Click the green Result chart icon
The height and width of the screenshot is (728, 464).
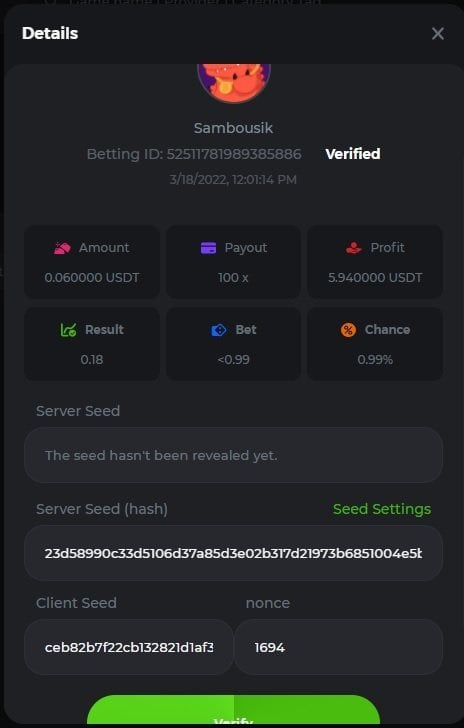point(69,330)
